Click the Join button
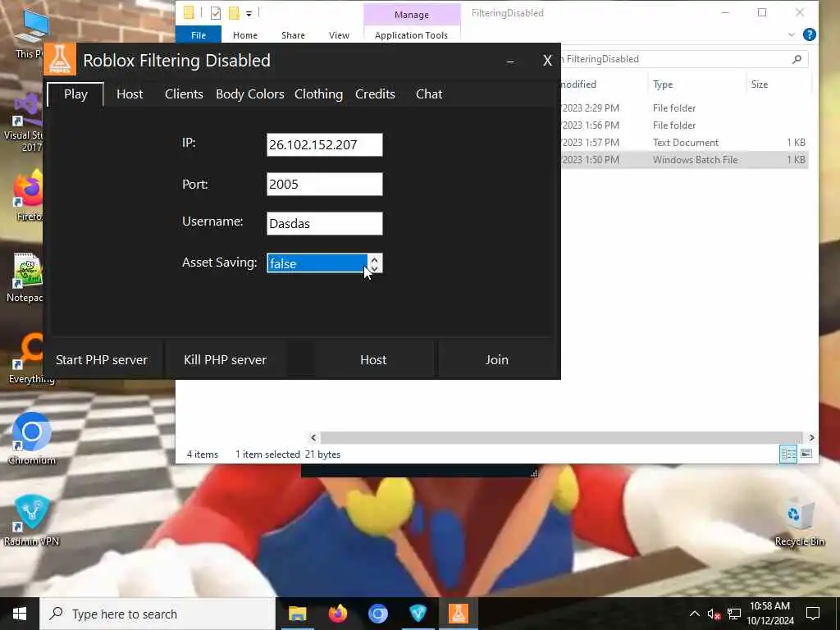The image size is (840, 630). pyautogui.click(x=496, y=360)
